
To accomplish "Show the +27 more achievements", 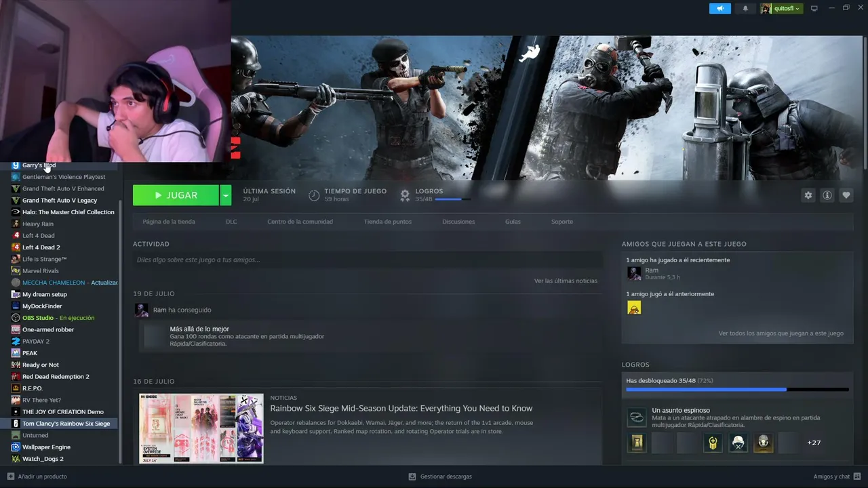I will (x=814, y=443).
